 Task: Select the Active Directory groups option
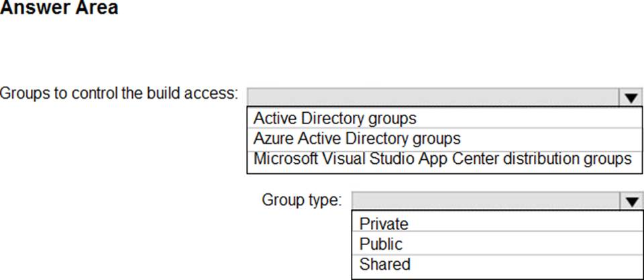[335, 119]
